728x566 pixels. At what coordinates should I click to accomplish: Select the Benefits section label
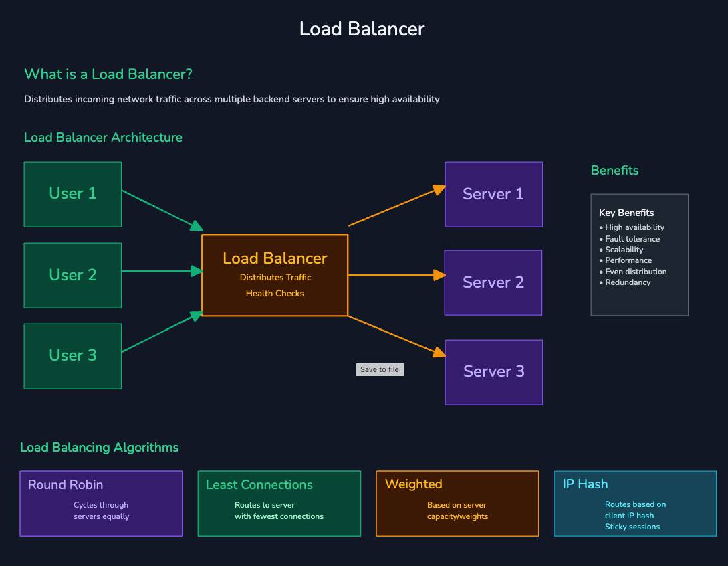click(614, 171)
